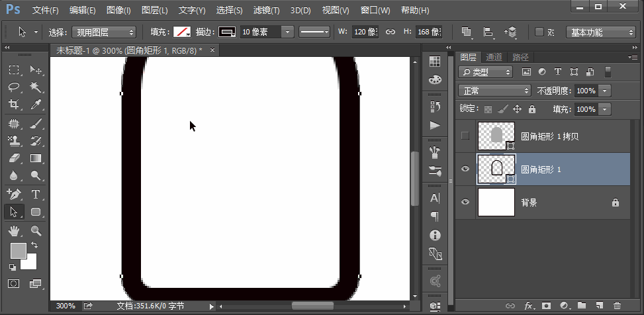Click the create new layer icon
This screenshot has width=644, height=315.
pos(599,306)
